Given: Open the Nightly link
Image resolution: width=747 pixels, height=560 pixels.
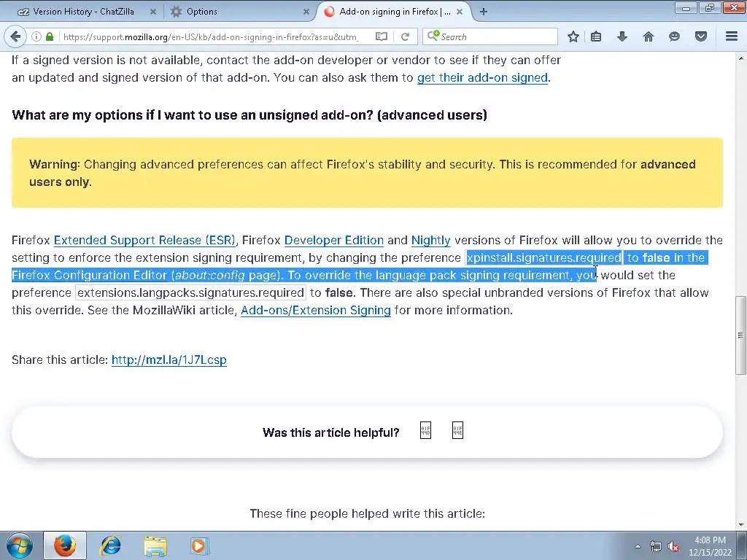Looking at the screenshot, I should (x=430, y=240).
